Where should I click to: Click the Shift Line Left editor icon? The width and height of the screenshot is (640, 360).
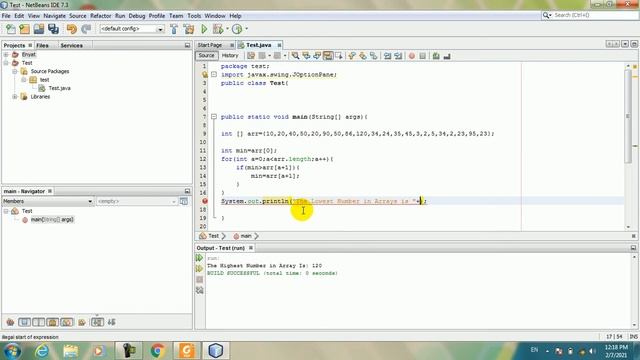387,56
